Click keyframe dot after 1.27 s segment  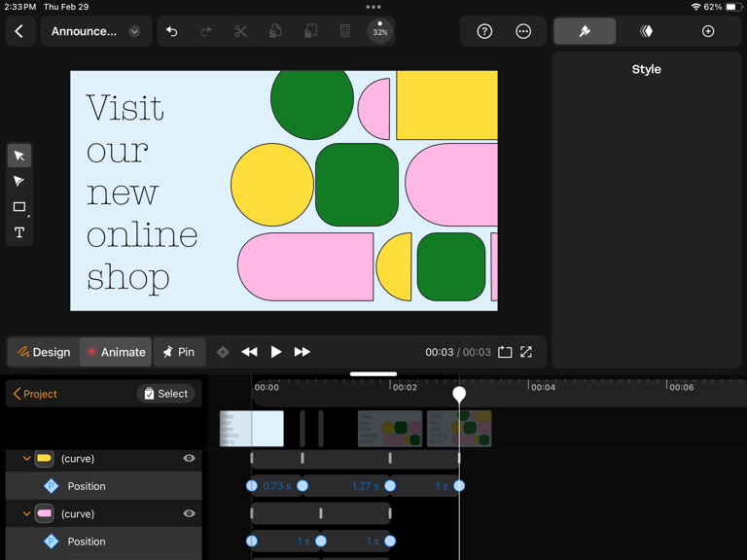pos(390,486)
